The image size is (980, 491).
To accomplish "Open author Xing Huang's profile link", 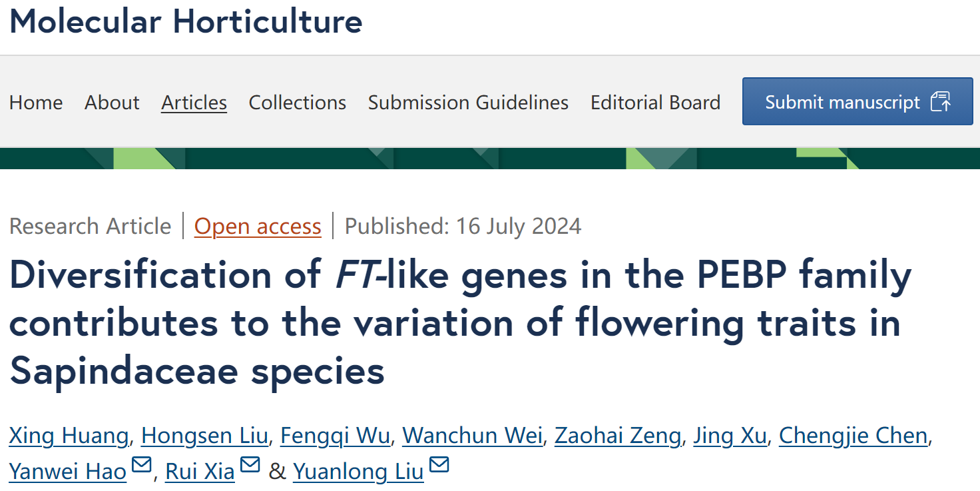I will point(69,436).
